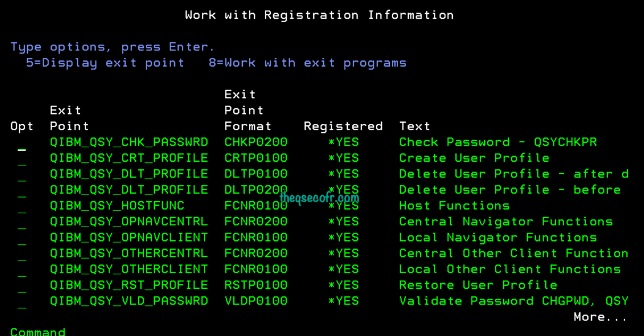Click *YES in the CHK_PASSWRD row

point(343,142)
